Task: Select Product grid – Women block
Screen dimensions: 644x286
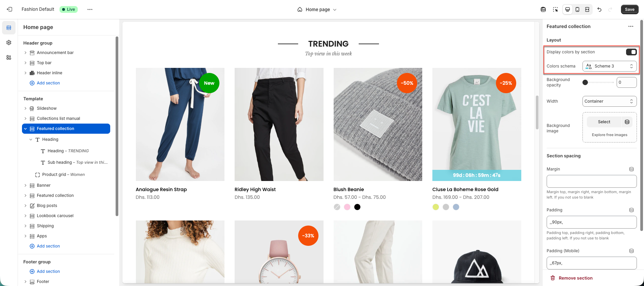Action: click(64, 175)
